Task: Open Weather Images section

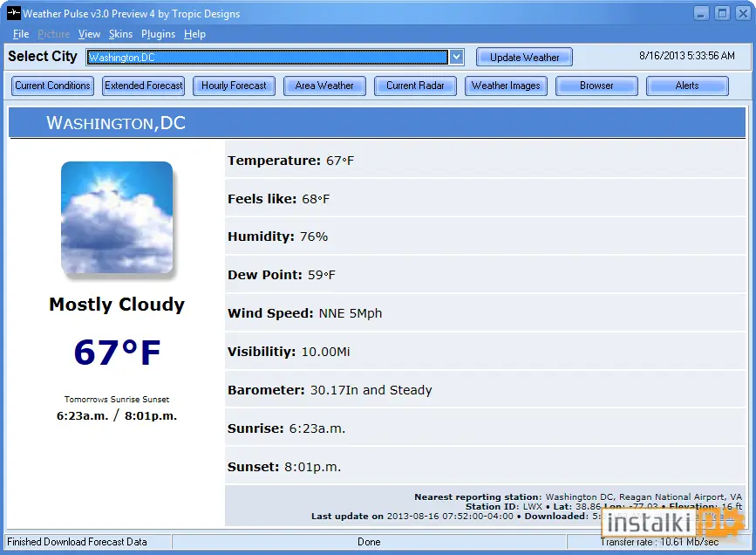Action: tap(506, 86)
